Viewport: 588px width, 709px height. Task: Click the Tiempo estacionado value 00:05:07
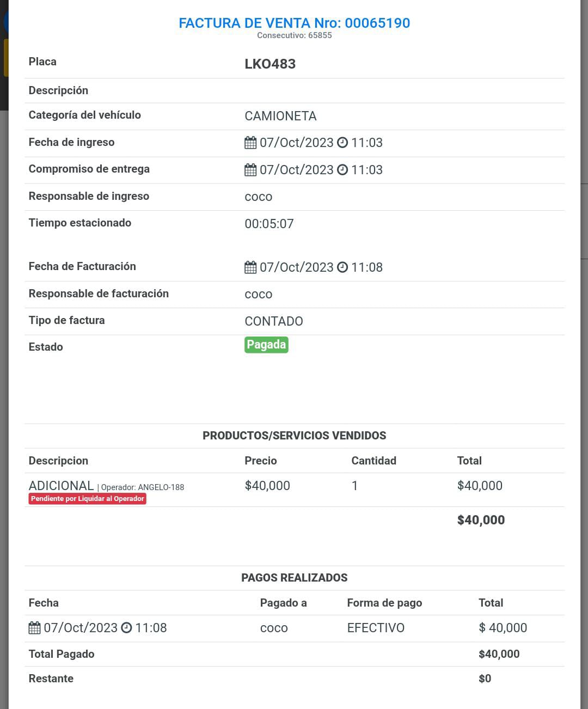269,224
